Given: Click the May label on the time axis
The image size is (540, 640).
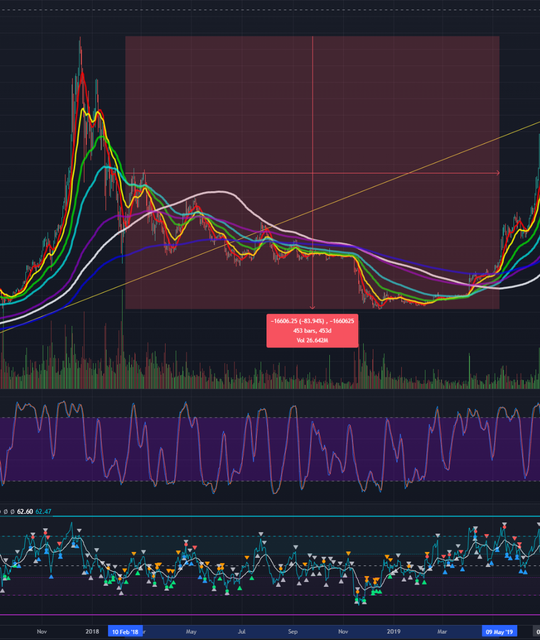Looking at the screenshot, I should click(x=191, y=631).
